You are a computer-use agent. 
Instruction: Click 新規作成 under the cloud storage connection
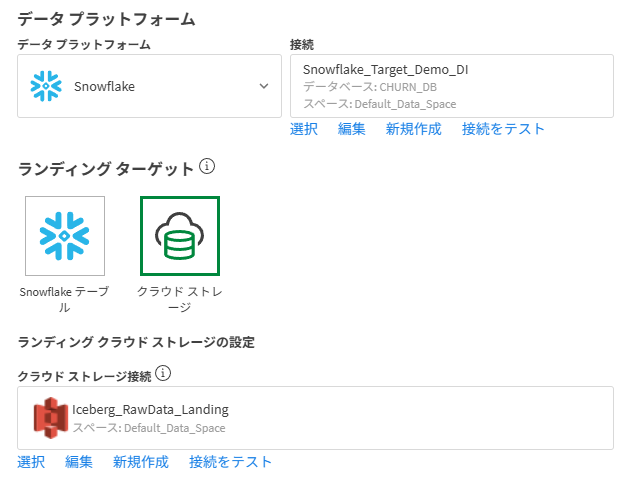(141, 462)
